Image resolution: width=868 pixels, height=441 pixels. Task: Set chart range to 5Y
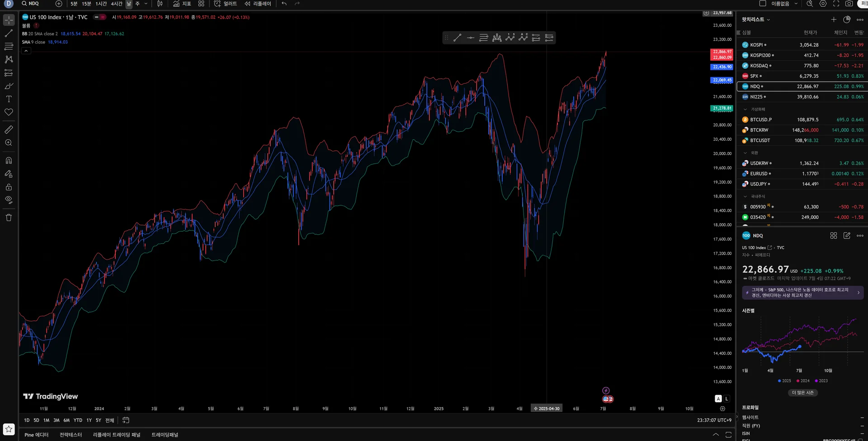click(99, 420)
